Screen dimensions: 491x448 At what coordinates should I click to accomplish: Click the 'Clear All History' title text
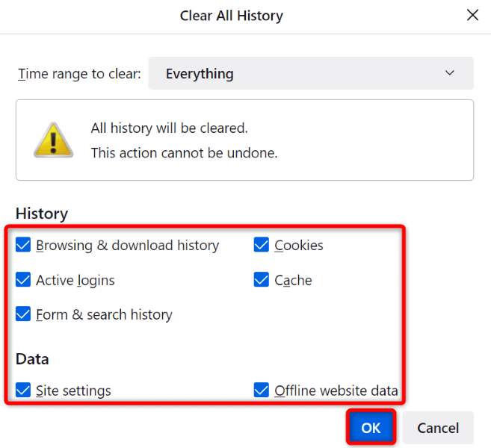click(x=232, y=16)
